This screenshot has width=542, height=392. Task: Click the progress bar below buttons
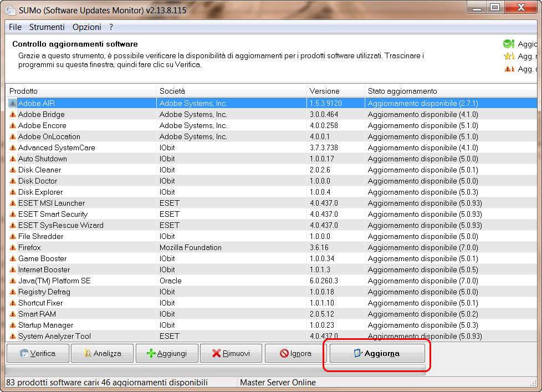click(x=216, y=370)
